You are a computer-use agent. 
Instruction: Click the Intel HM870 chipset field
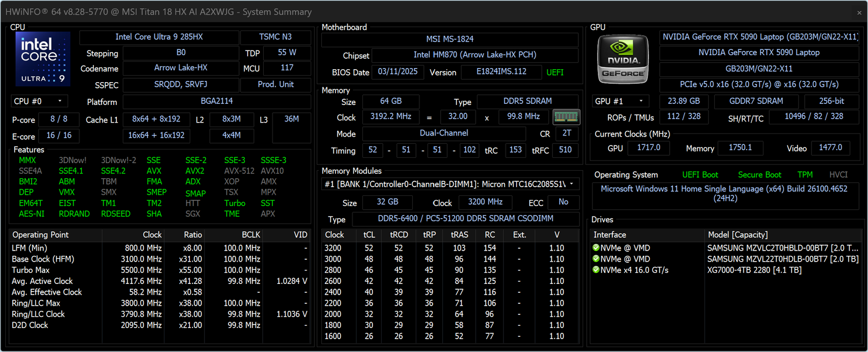pos(475,55)
